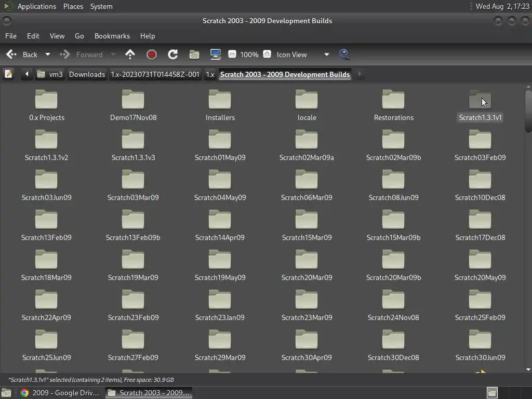Go to vm3 in the path bar
This screenshot has width=532, height=399.
pyautogui.click(x=50, y=74)
